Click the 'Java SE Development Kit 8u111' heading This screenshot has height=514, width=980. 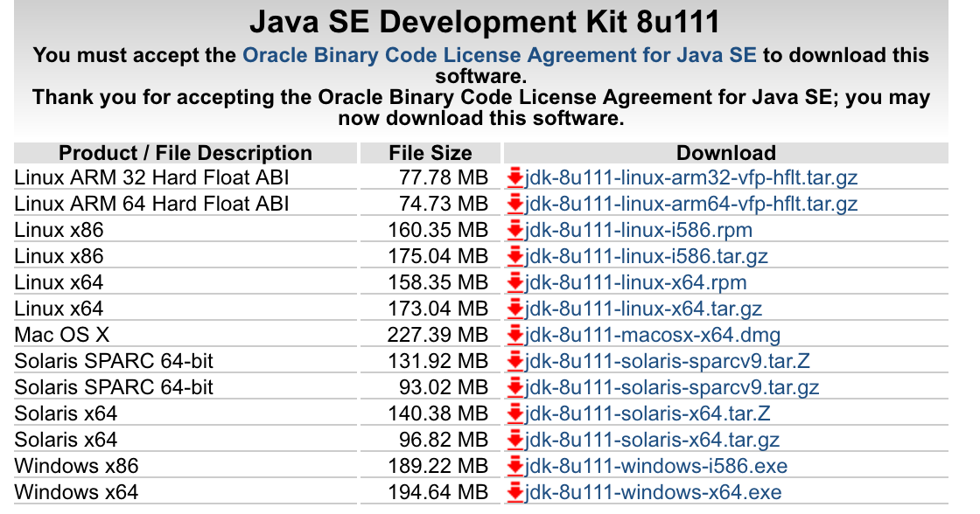pos(485,22)
